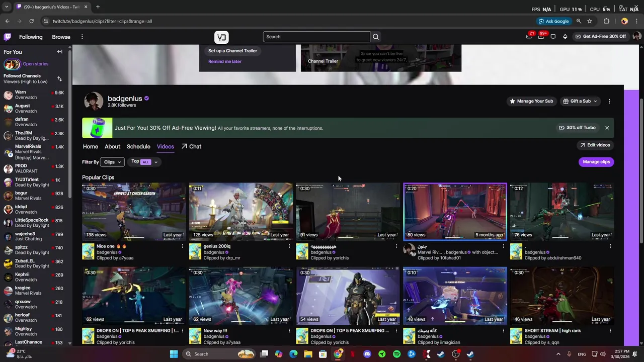Open options dots for the genius 200iq clip
The width and height of the screenshot is (644, 362).
(289, 246)
